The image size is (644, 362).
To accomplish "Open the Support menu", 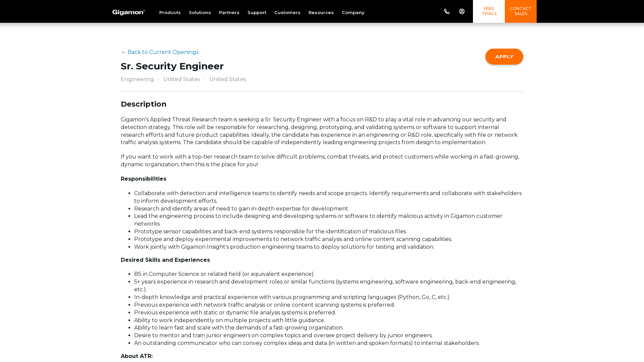I will pyautogui.click(x=257, y=12).
